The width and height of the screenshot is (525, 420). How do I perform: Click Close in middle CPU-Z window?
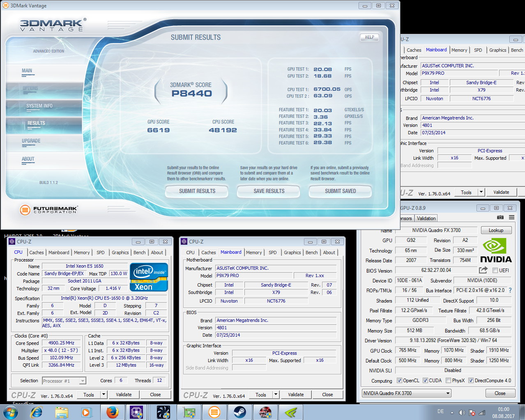(327, 395)
